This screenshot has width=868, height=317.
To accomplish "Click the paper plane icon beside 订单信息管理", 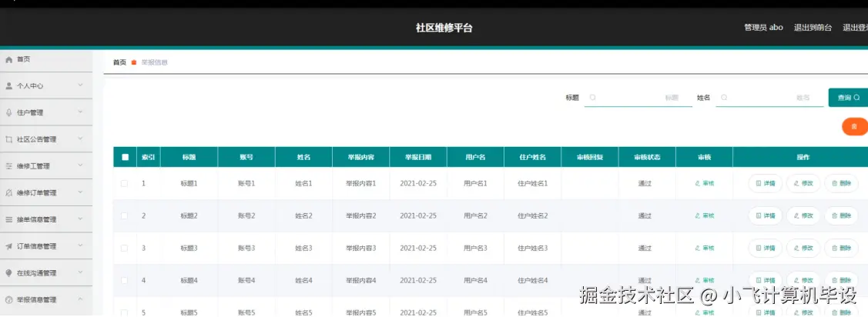I will tap(8, 246).
